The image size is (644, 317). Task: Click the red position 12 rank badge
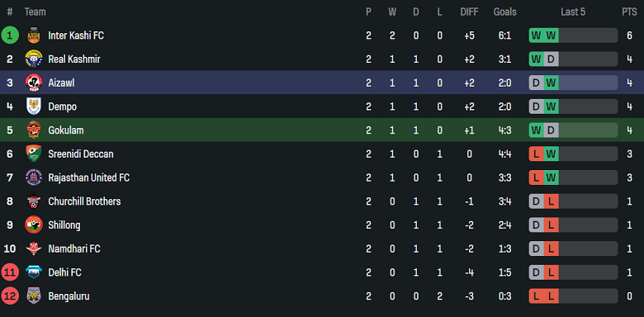click(10, 296)
